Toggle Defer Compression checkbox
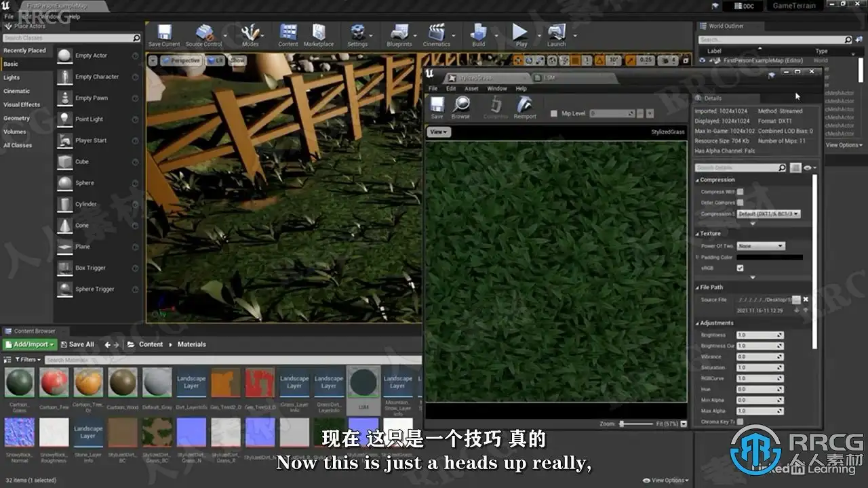The height and width of the screenshot is (488, 868). click(x=740, y=203)
